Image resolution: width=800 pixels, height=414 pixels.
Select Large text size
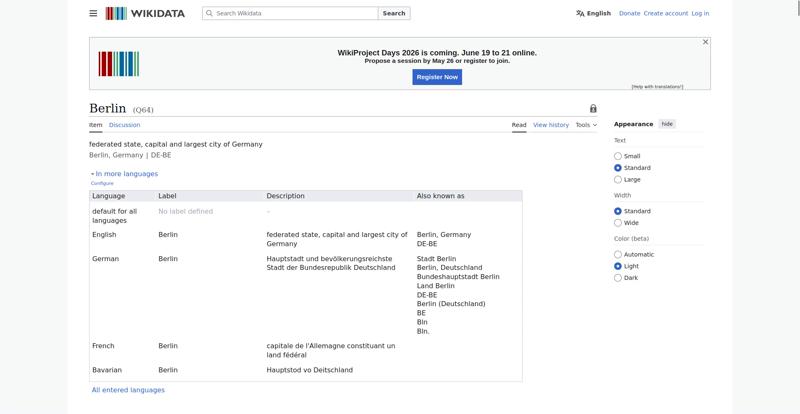coord(618,180)
